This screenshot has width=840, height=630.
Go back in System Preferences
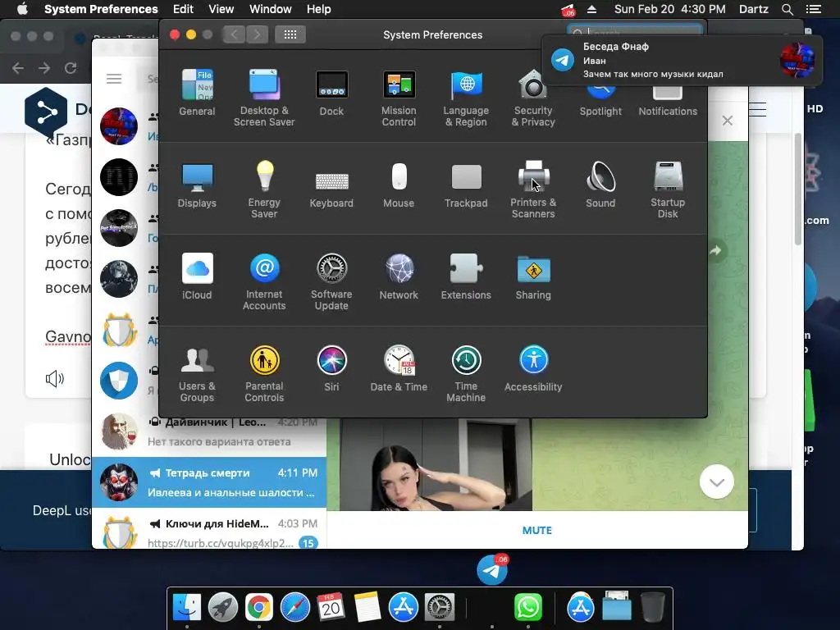click(234, 34)
